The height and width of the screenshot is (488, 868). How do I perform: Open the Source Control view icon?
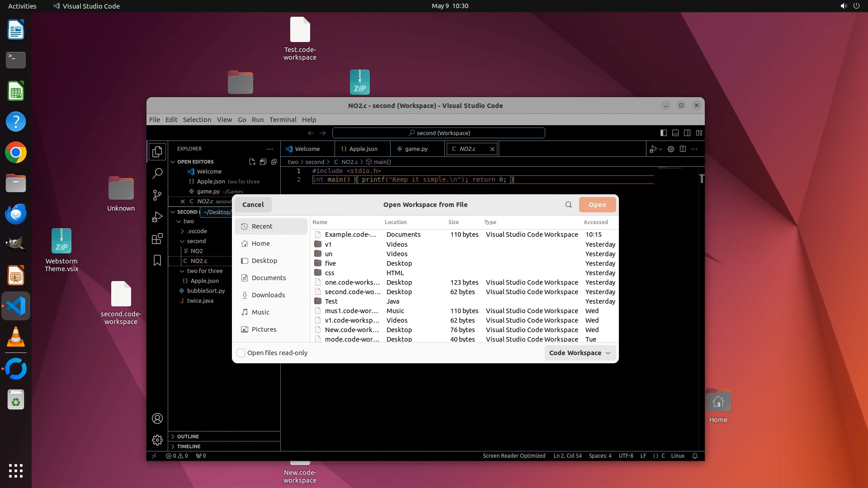(157, 195)
